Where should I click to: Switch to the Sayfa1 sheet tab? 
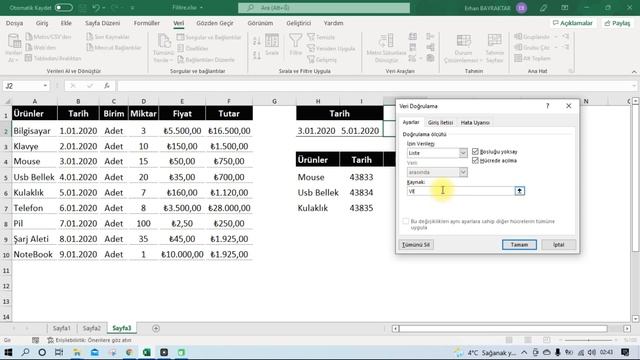(62, 328)
